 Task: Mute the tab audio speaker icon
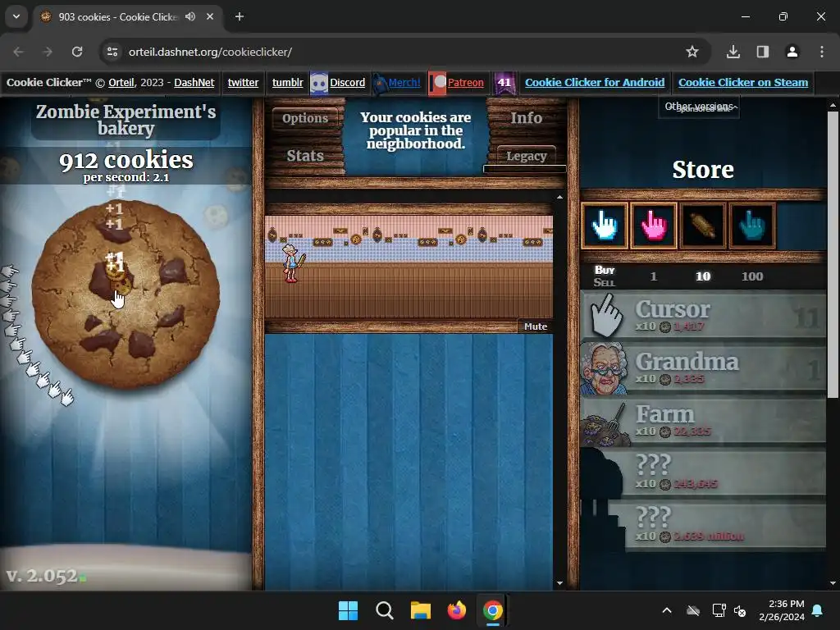[190, 16]
